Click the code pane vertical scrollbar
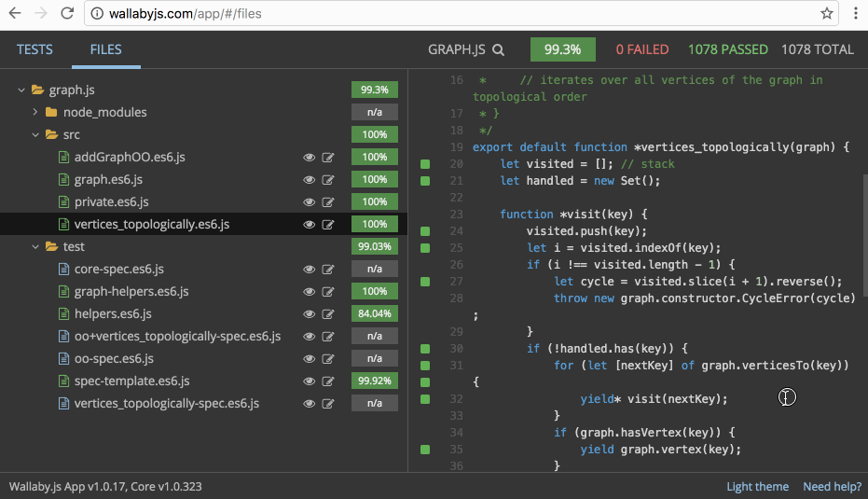The width and height of the screenshot is (868, 499). click(864, 235)
